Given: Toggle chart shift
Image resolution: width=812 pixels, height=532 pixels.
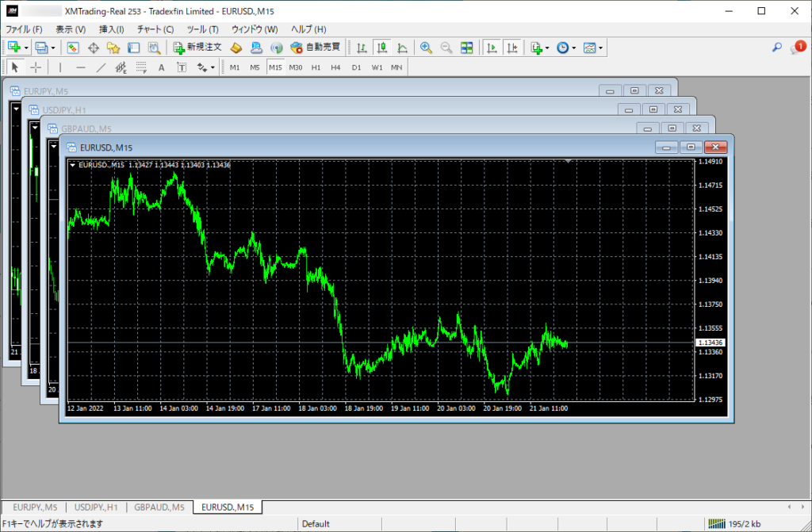Looking at the screenshot, I should 512,48.
